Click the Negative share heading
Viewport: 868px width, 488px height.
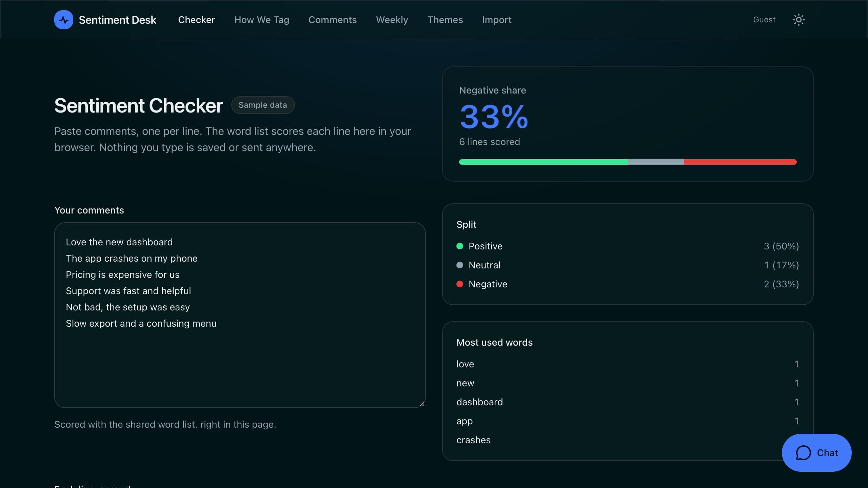tap(492, 90)
